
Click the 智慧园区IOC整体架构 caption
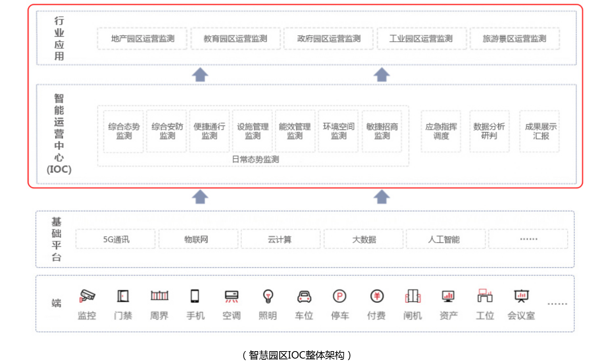click(x=297, y=355)
